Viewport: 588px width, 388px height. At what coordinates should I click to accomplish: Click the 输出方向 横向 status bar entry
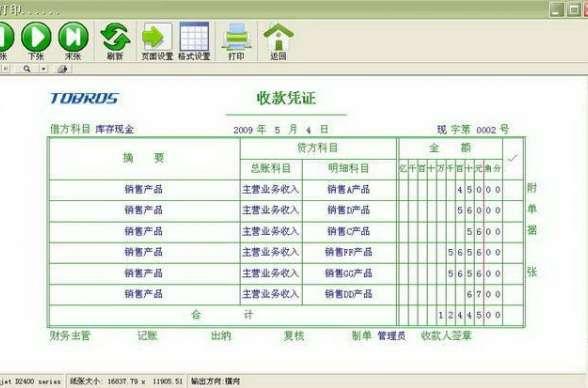pos(215,381)
